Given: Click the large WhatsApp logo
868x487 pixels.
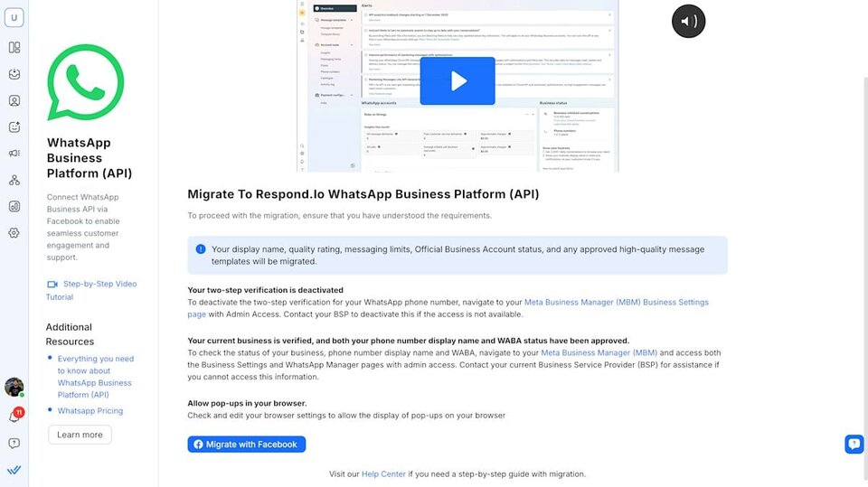Looking at the screenshot, I should [85, 82].
